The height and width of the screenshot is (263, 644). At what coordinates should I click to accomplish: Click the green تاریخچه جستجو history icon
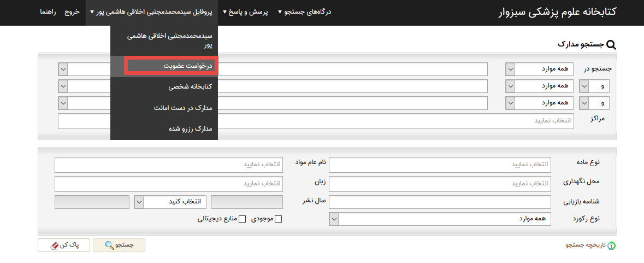[x=611, y=246]
